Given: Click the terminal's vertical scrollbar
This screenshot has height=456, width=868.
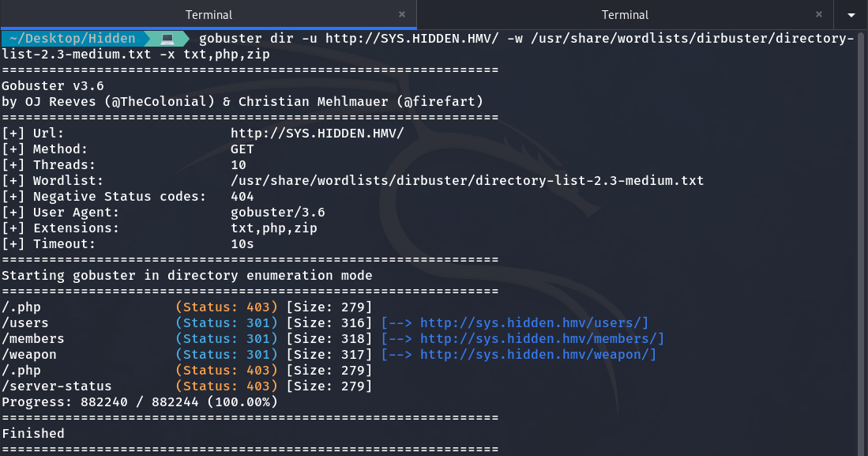Looking at the screenshot, I should tap(862, 237).
